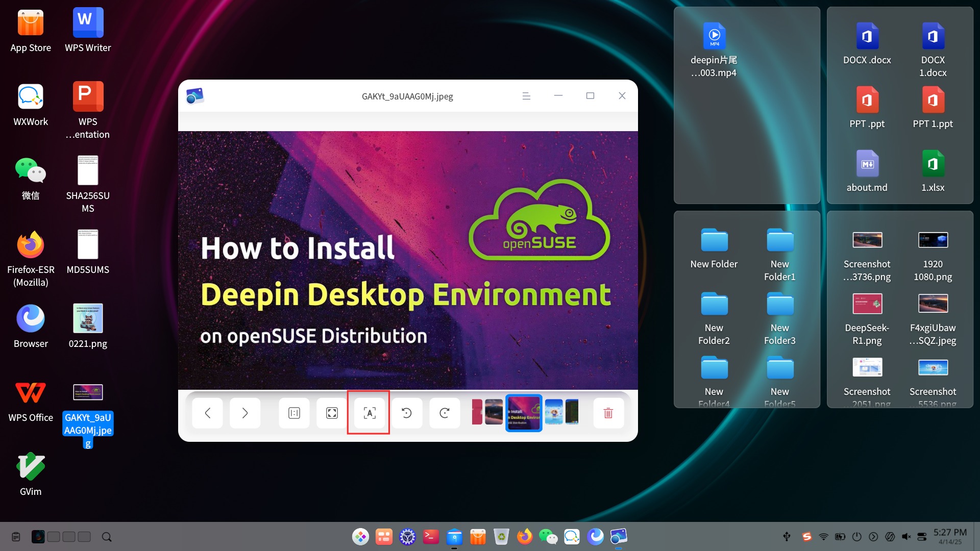Open the image viewer hamburger menu
The width and height of the screenshot is (980, 551).
pos(526,96)
